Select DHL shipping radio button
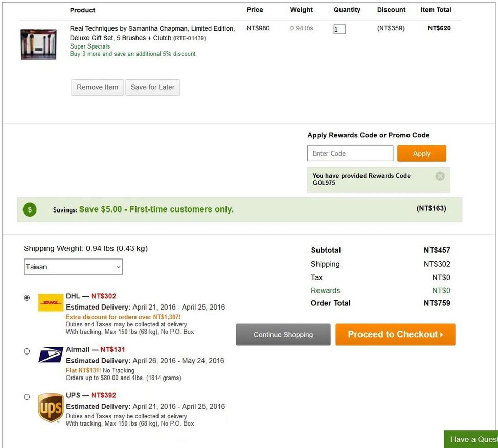The width and height of the screenshot is (498, 448). tap(27, 298)
